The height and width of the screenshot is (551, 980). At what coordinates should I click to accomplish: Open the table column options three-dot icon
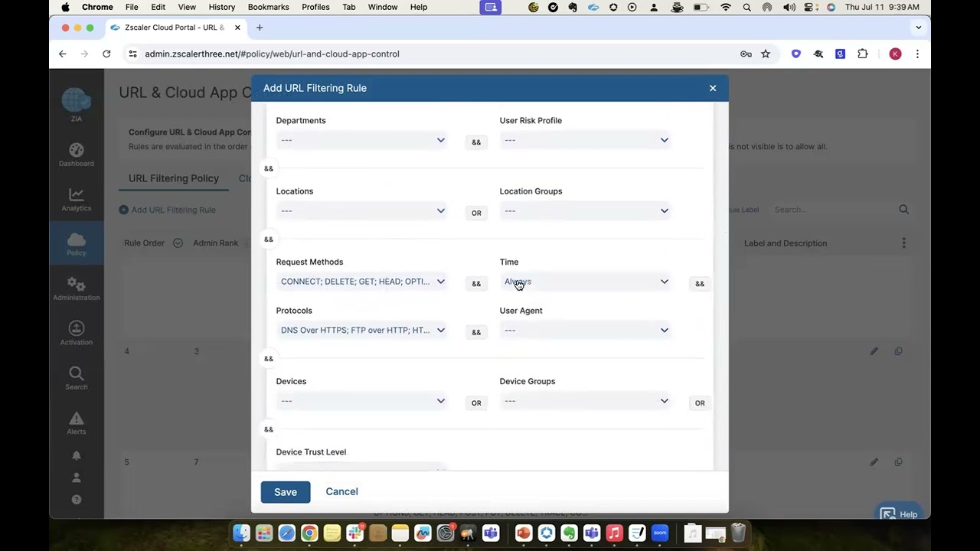903,243
